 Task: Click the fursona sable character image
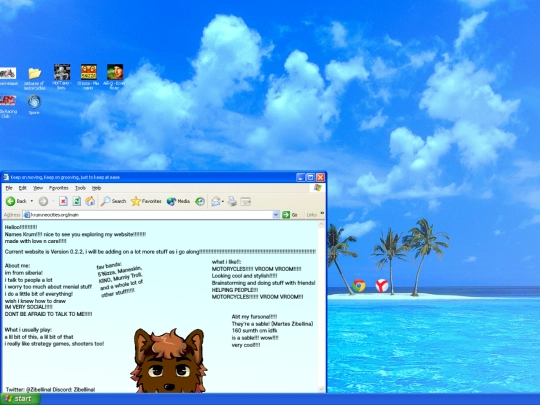169,361
